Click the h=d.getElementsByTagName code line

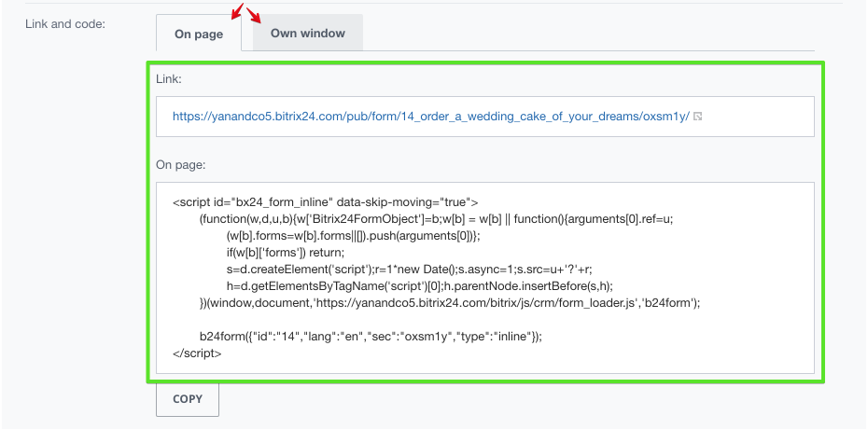coord(420,285)
